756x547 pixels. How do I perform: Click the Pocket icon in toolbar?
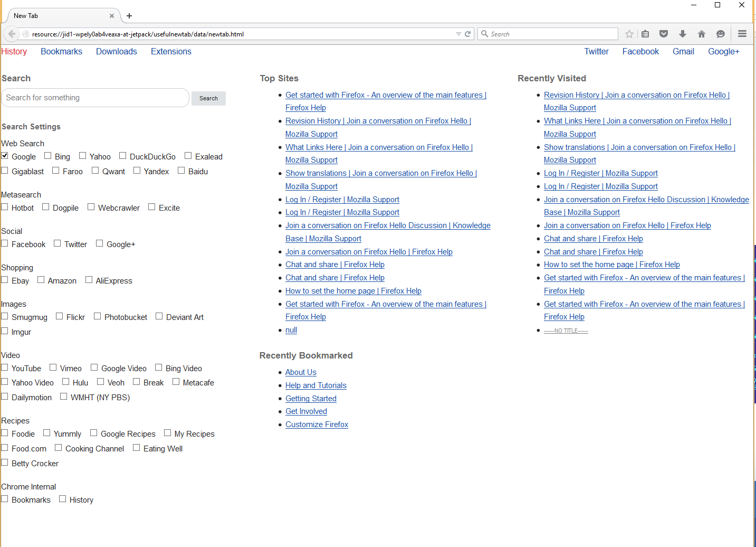[x=664, y=34]
